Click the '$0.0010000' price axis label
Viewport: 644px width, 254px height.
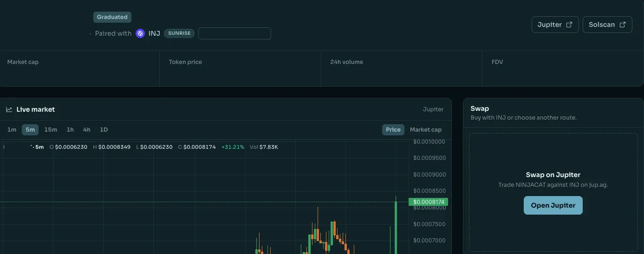[x=429, y=142]
